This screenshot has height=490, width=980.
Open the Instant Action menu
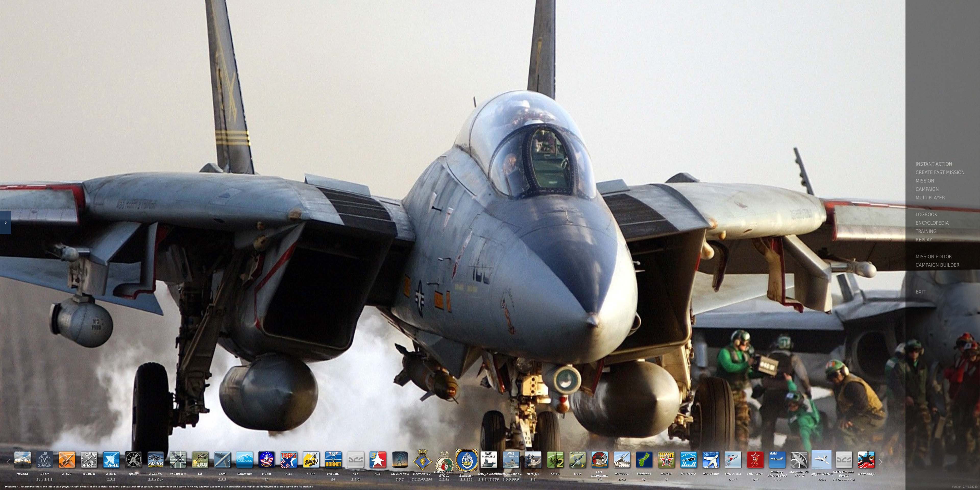click(934, 164)
